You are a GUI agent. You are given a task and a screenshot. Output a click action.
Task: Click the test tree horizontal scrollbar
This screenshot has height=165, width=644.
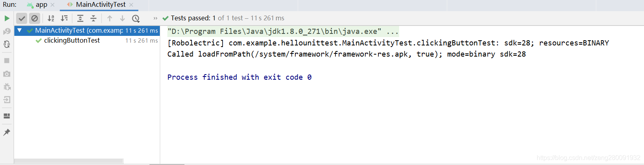pyautogui.click(x=69, y=161)
